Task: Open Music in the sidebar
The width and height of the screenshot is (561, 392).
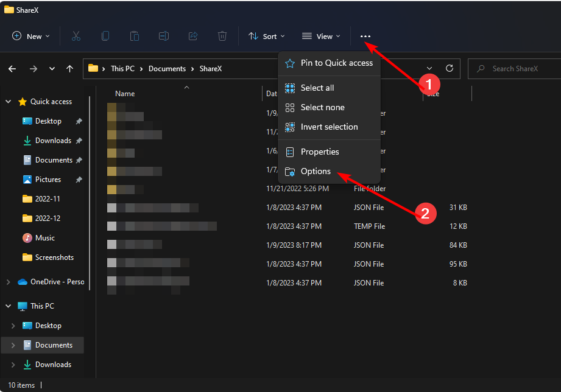Action: coord(44,238)
